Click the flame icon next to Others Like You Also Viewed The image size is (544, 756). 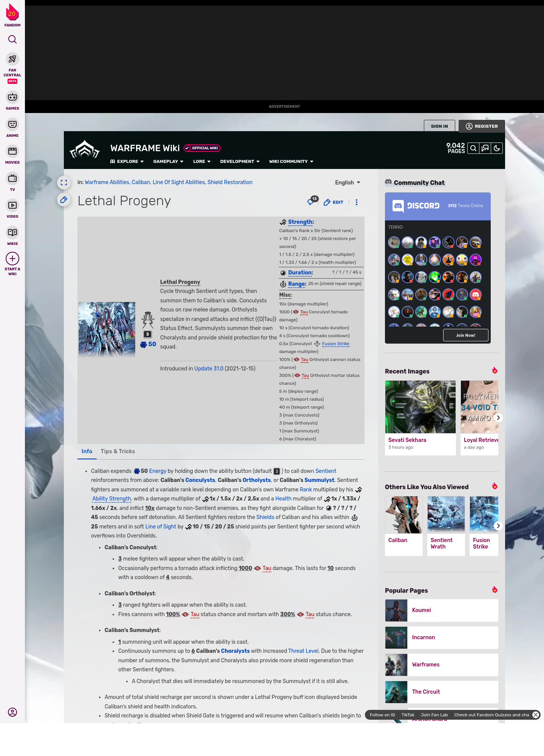click(495, 486)
